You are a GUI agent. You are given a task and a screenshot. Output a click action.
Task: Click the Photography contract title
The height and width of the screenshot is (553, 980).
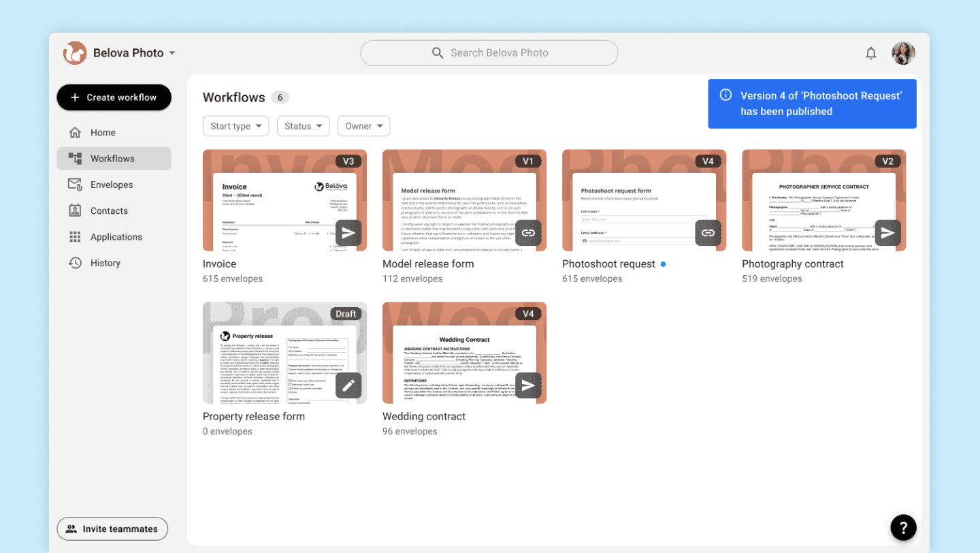(x=793, y=264)
